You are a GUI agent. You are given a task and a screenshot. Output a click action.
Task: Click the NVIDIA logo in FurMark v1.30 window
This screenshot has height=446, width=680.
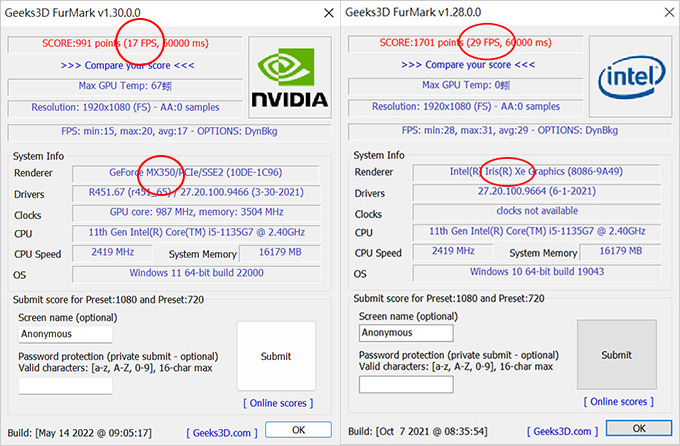[x=290, y=77]
